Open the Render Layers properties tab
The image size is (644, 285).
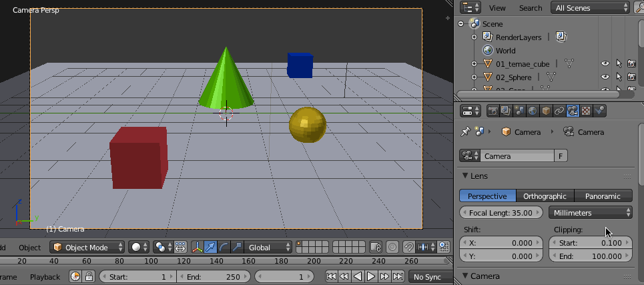click(x=506, y=111)
